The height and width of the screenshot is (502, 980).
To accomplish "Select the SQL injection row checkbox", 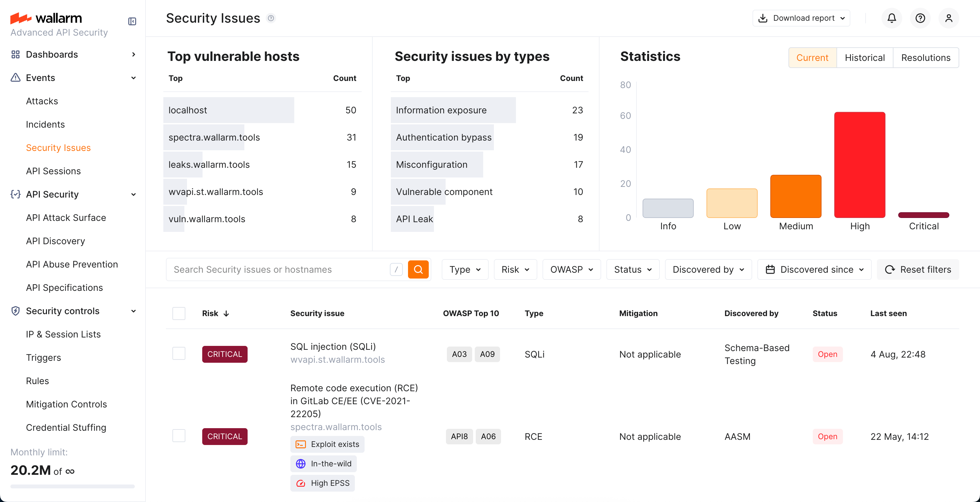I will point(179,353).
